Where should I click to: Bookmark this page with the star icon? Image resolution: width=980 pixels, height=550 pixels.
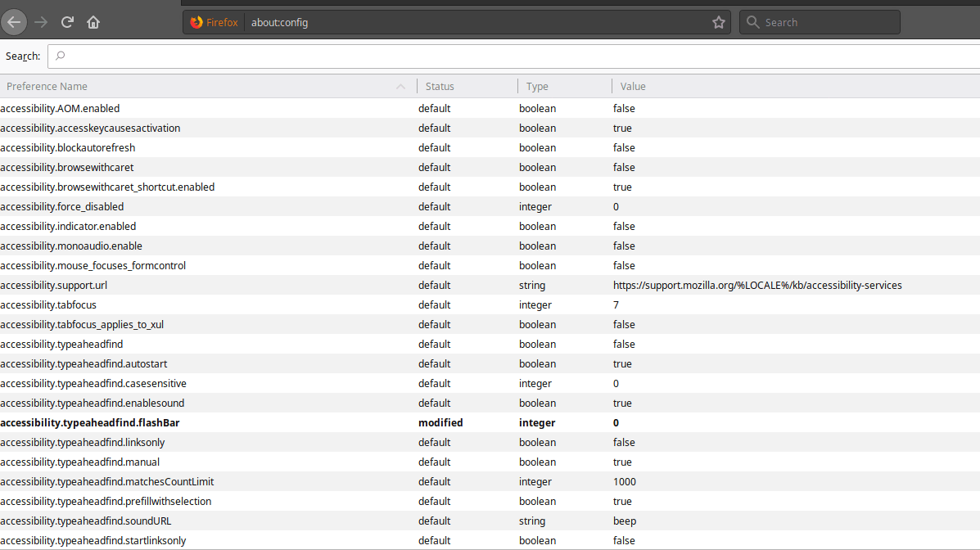tap(718, 22)
